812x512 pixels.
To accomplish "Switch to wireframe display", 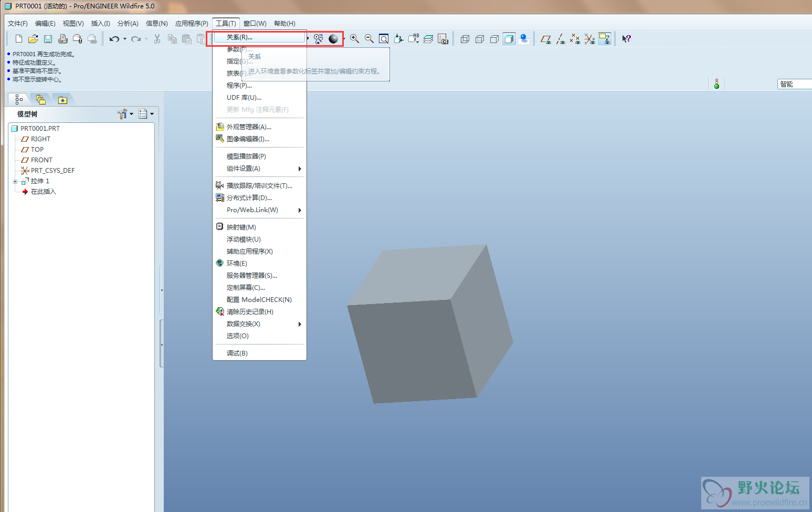I will pos(465,39).
